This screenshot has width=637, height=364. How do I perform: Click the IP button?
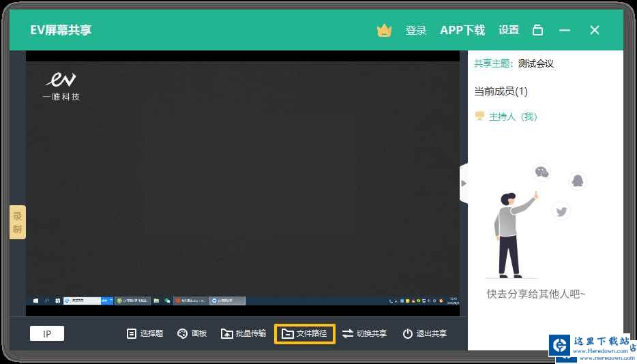[x=47, y=333]
